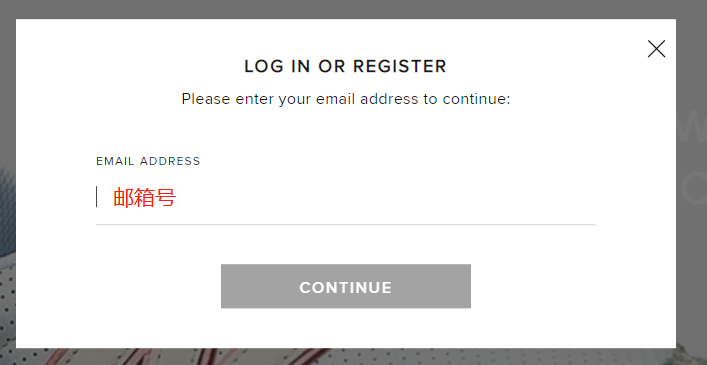Click the blinking text cursor in email field
707x365 pixels.
click(x=96, y=197)
